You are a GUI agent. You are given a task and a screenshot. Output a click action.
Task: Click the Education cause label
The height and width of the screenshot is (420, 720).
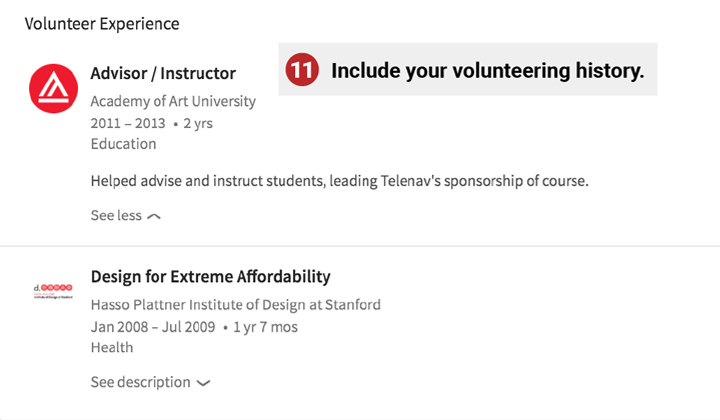(x=123, y=144)
